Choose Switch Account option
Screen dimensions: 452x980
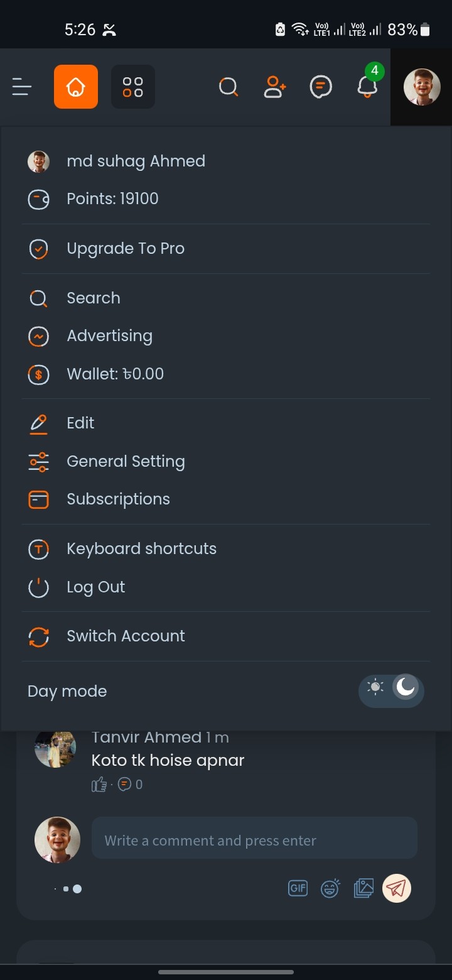click(126, 636)
